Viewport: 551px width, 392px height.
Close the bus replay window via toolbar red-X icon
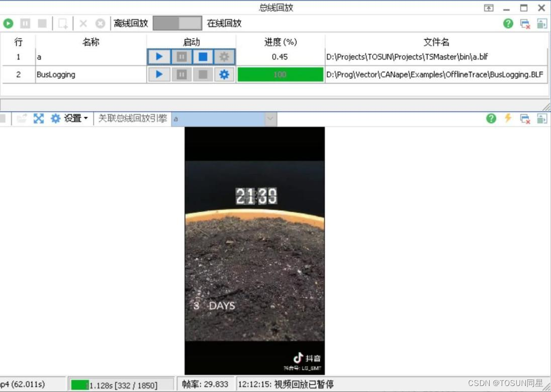pyautogui.click(x=525, y=24)
